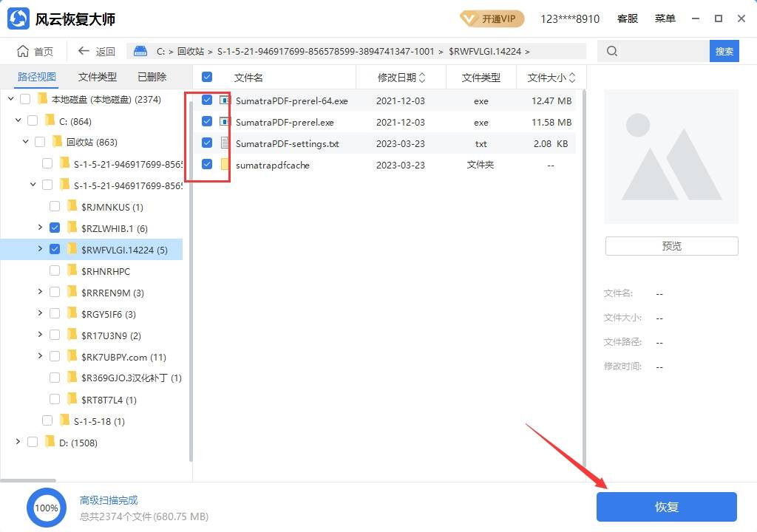Expand the $RRREN9M (3) folder node
This screenshot has height=532, width=757.
40,292
